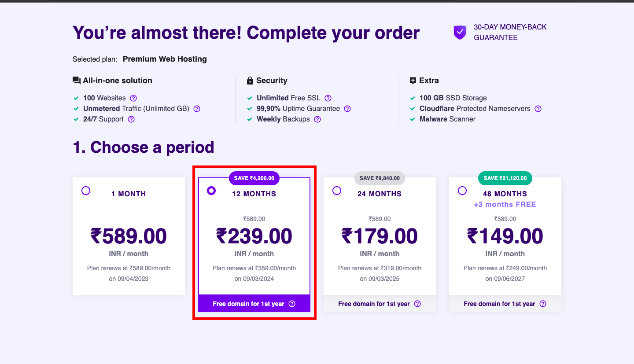The image size is (634, 364).
Task: Click the icon next to the Extra heading
Action: tap(413, 80)
